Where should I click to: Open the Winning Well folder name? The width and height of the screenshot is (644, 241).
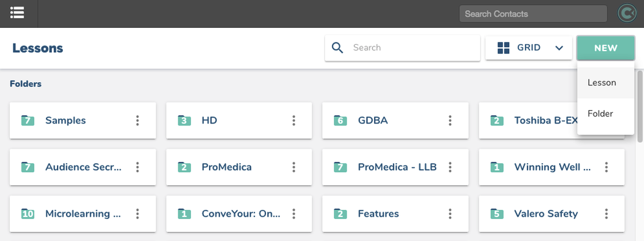tap(553, 167)
